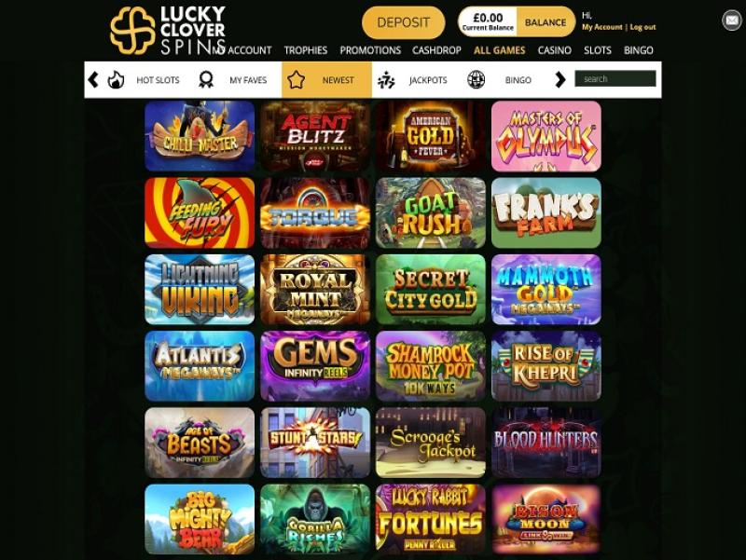Open the messages envelope icon

pyautogui.click(x=732, y=20)
